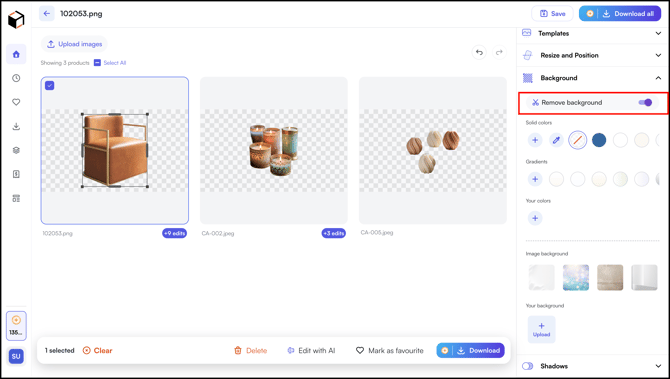670x379 pixels.
Task: Click Upload images button
Action: tap(74, 44)
